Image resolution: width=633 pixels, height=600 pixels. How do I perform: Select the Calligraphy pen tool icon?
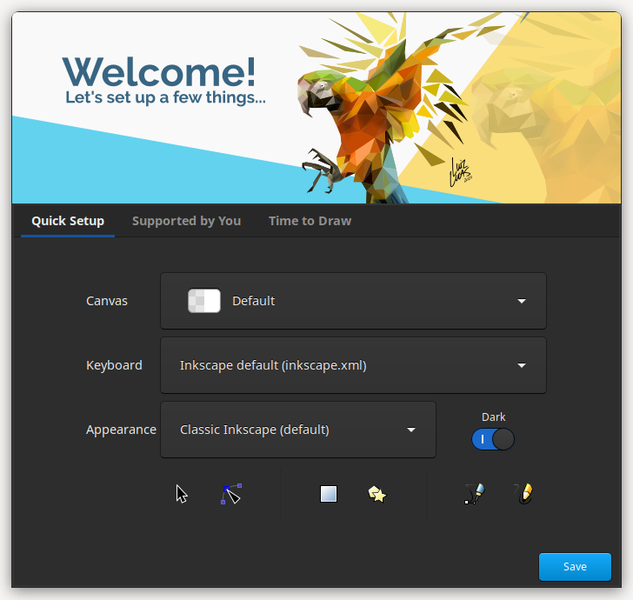(474, 494)
